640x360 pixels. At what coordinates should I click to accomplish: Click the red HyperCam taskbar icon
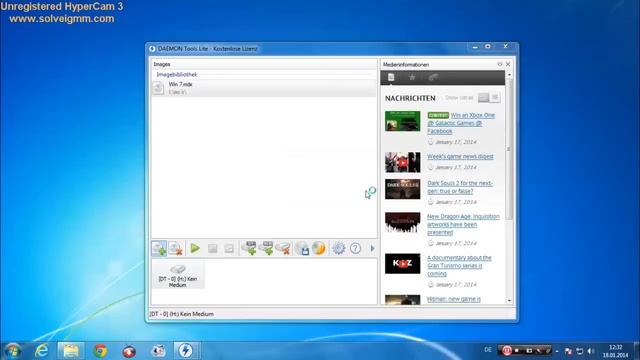129,351
